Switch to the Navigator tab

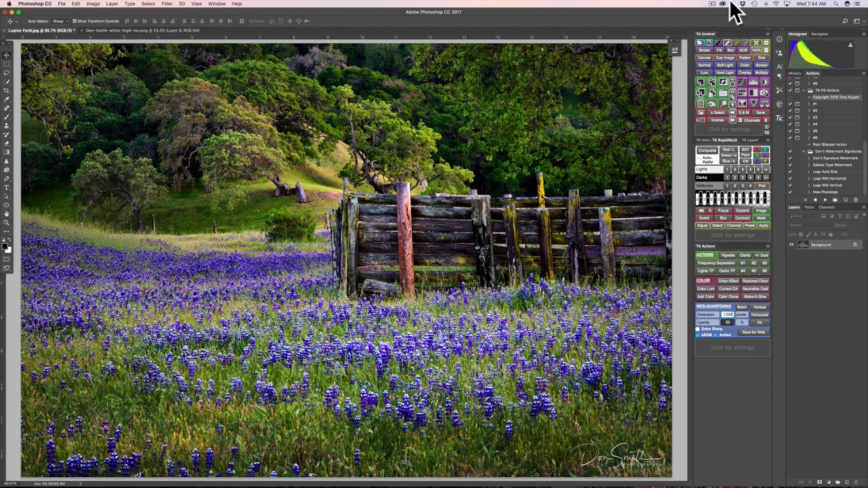(819, 34)
